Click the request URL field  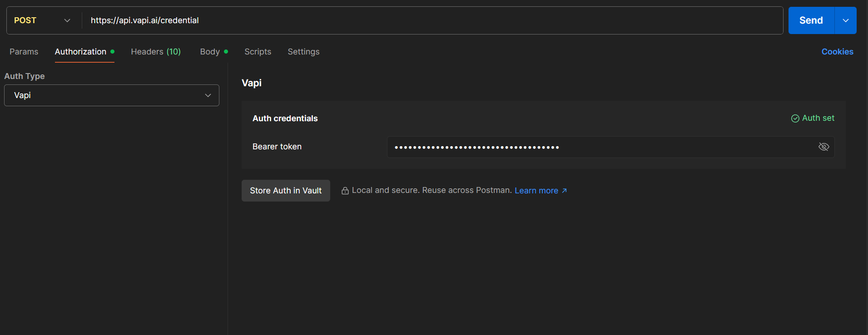pos(432,20)
